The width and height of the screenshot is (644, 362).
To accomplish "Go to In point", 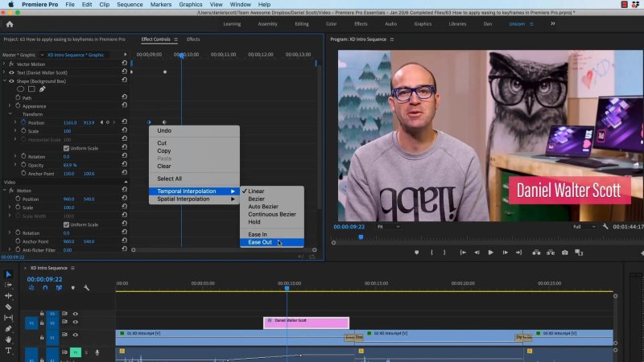I will (x=462, y=253).
